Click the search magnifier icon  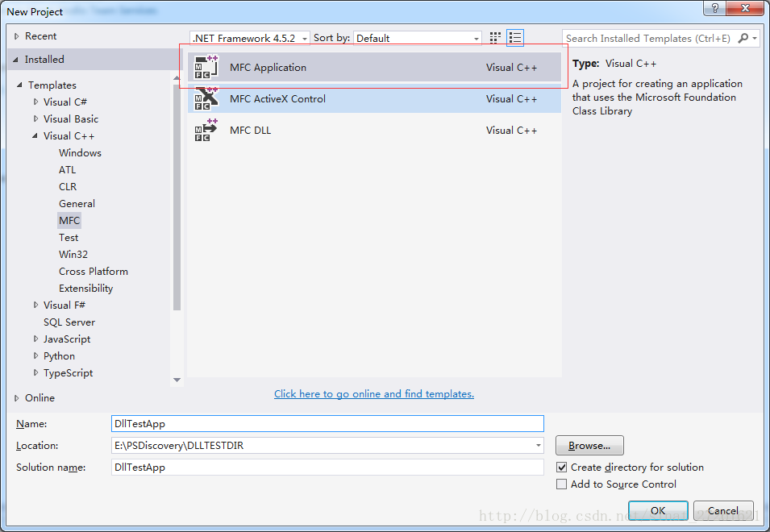[x=743, y=38]
